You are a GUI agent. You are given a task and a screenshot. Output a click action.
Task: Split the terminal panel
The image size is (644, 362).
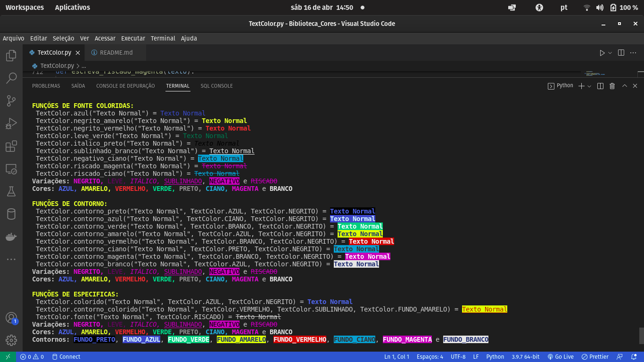600,86
